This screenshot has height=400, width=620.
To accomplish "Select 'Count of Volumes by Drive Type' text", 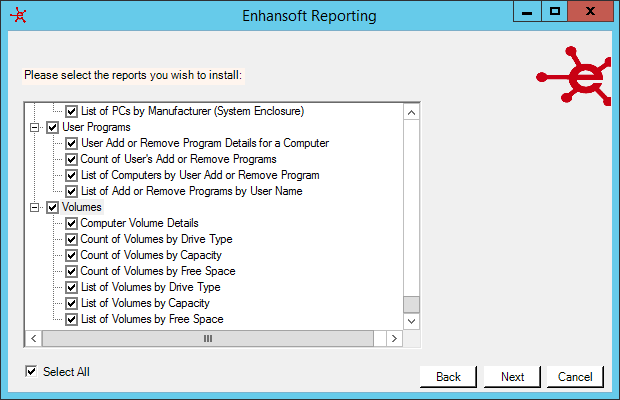I will tap(157, 239).
